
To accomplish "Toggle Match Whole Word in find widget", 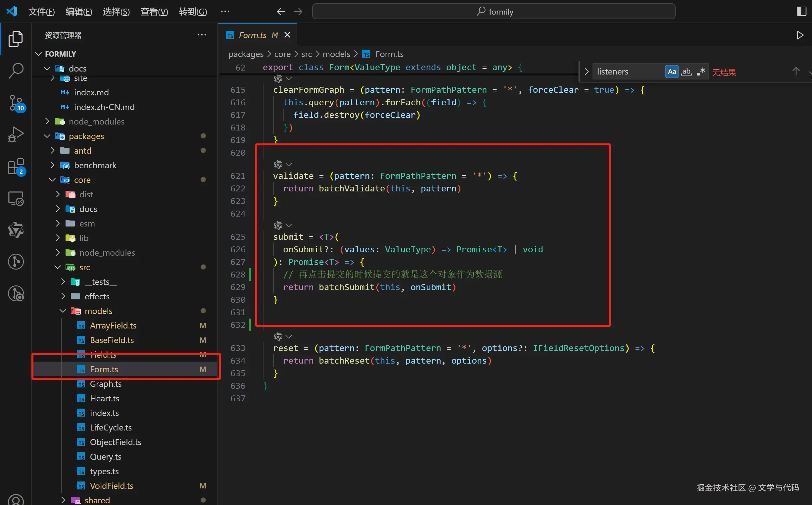I will pyautogui.click(x=687, y=72).
